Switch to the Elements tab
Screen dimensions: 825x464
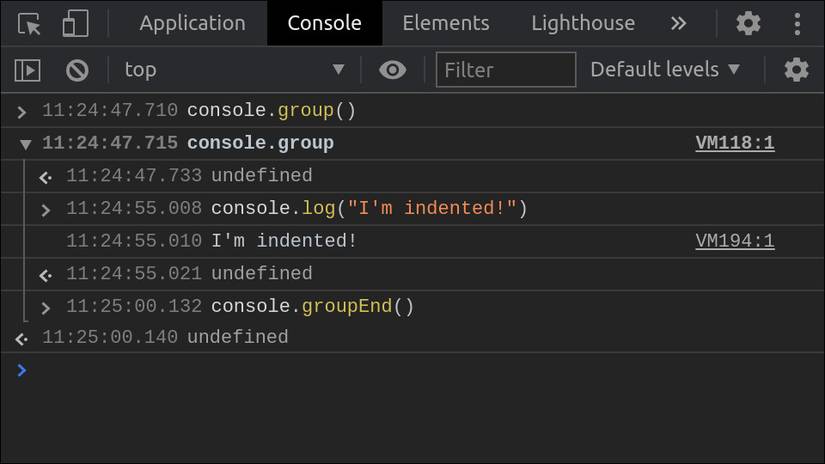446,23
